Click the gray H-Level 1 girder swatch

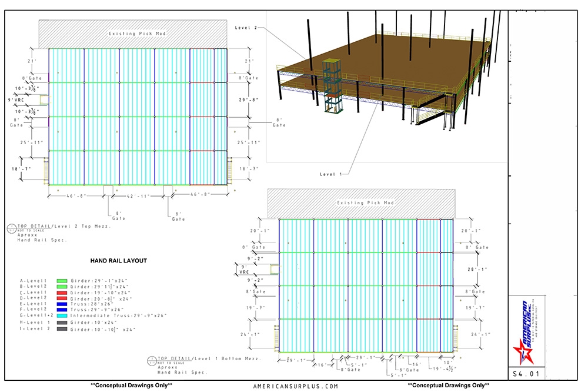click(62, 323)
